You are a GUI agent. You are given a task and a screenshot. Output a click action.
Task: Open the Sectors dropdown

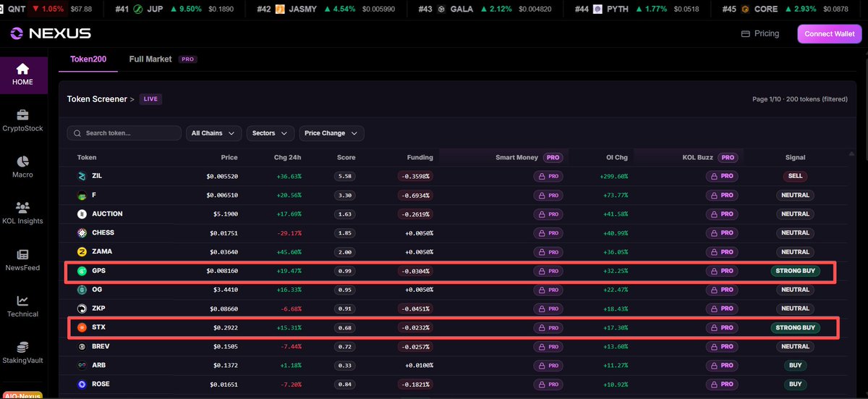coord(271,133)
